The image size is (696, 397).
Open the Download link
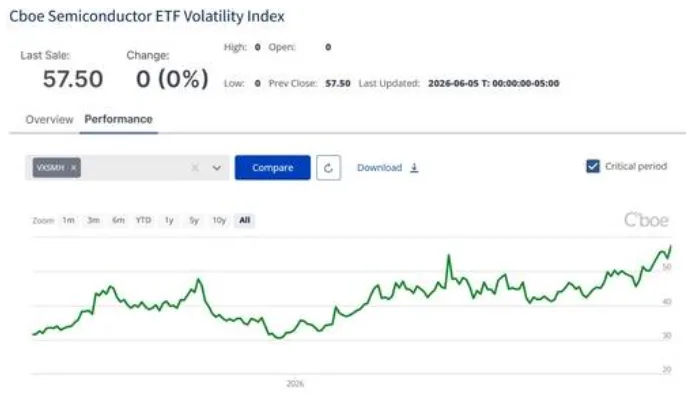point(380,168)
